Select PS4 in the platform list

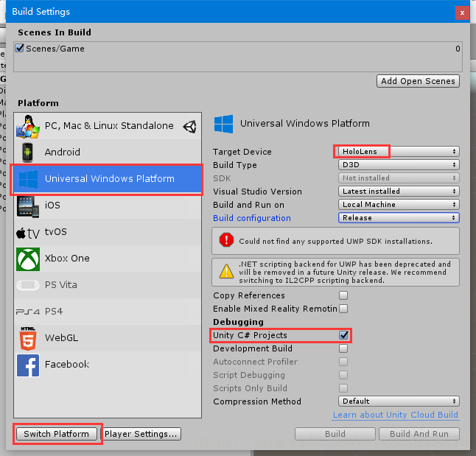[108, 312]
